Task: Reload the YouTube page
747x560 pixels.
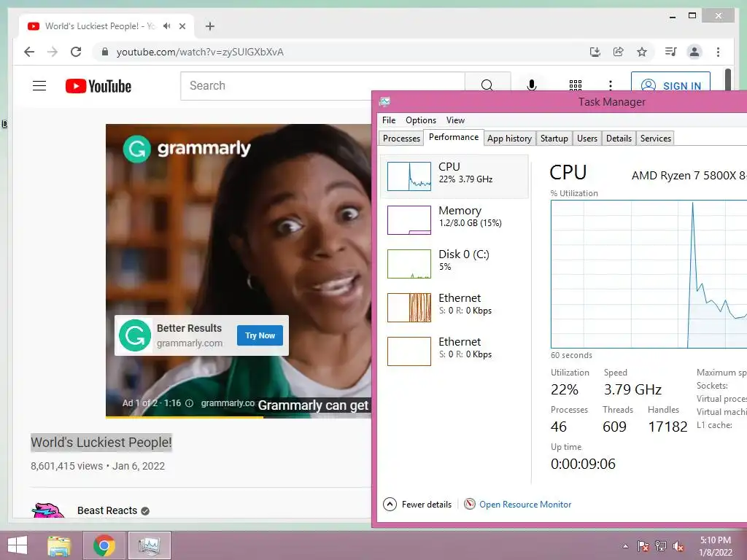Action: [x=76, y=52]
